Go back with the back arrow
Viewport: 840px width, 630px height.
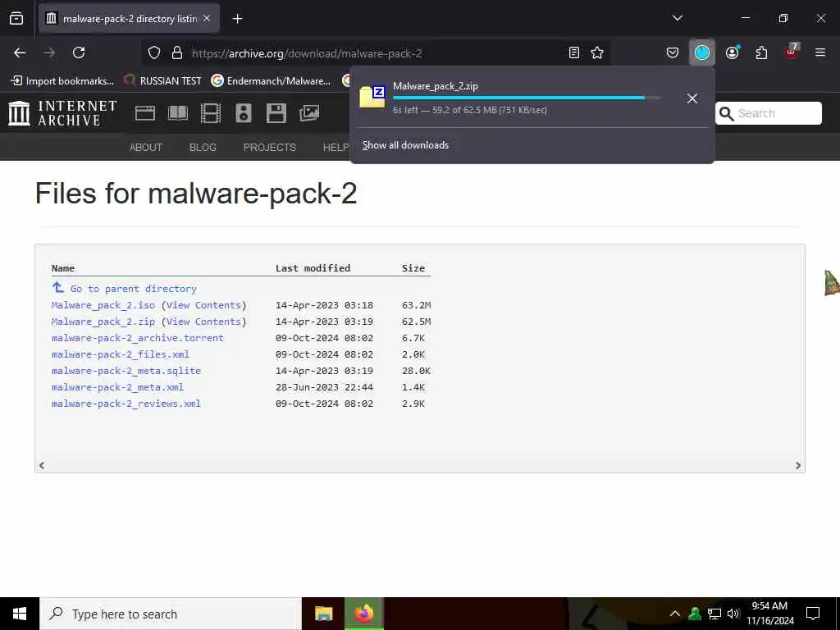(x=20, y=52)
